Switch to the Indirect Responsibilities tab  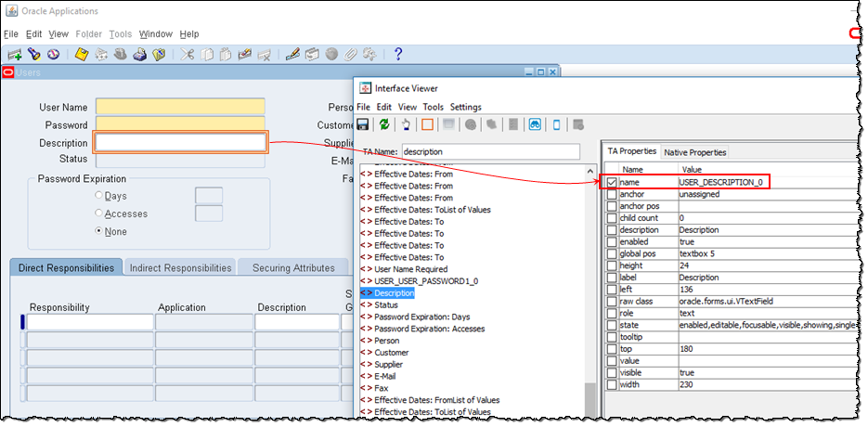tap(180, 267)
